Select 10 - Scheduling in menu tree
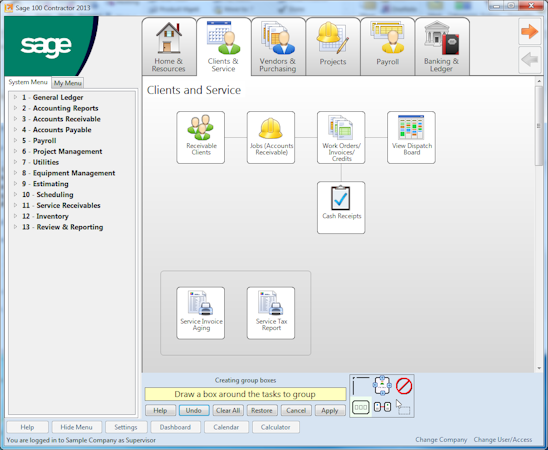This screenshot has width=548, height=450. click(x=48, y=195)
